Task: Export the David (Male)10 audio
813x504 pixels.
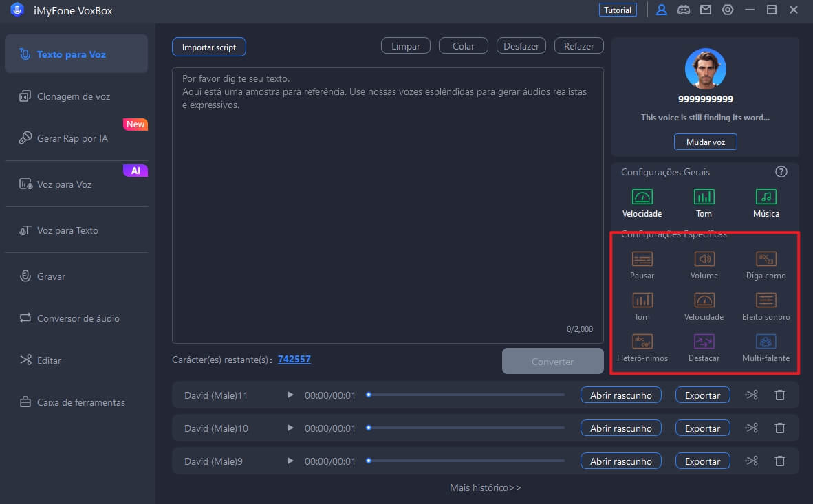Action: tap(702, 428)
